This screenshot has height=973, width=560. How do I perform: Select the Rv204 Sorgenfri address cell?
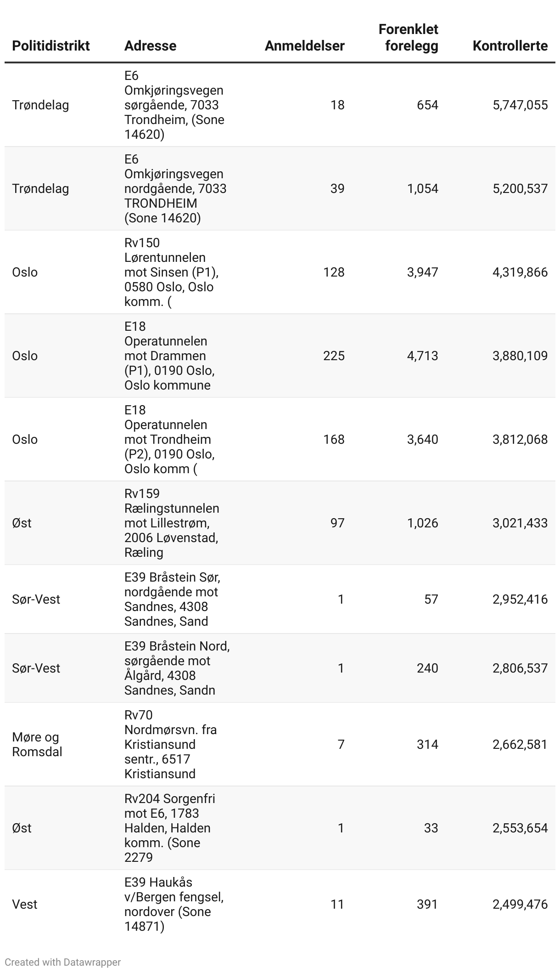coord(169,828)
